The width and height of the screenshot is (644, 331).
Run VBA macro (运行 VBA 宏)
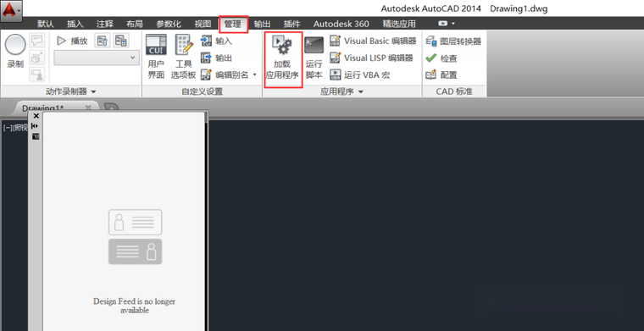tap(360, 75)
